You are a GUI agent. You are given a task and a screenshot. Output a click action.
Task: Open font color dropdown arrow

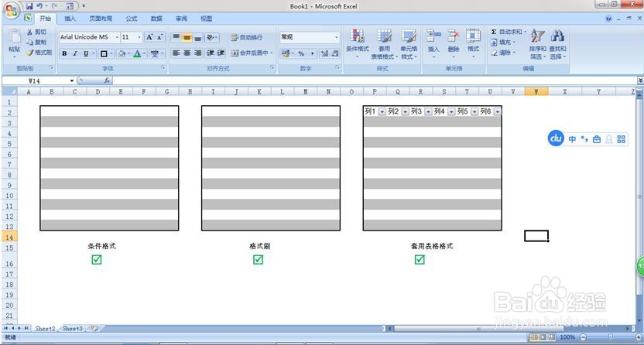144,53
